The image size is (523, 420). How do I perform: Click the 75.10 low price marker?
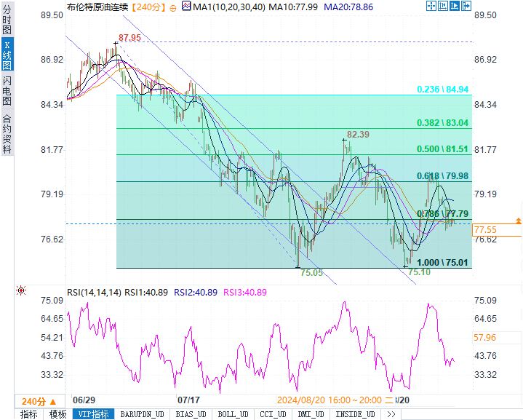pos(419,272)
